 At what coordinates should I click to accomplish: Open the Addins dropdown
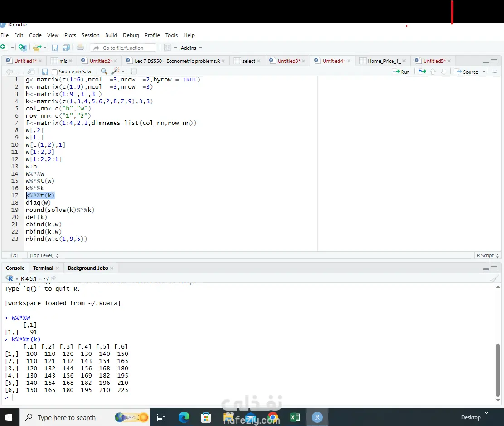point(191,48)
